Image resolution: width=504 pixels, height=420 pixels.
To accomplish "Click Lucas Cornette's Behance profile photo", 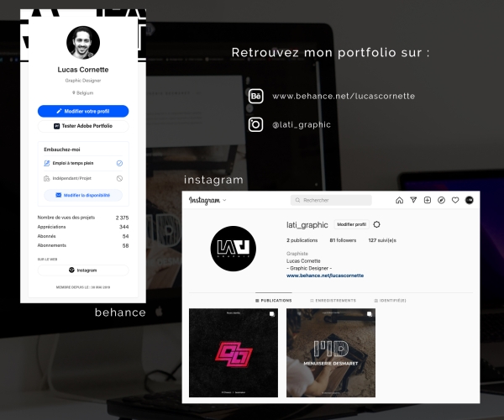I will 83,42.
